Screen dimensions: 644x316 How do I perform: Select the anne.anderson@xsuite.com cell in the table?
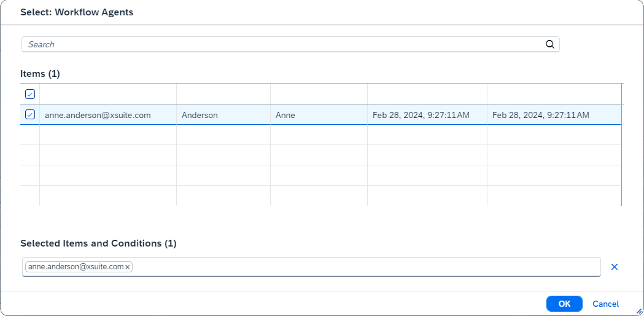[x=98, y=115]
